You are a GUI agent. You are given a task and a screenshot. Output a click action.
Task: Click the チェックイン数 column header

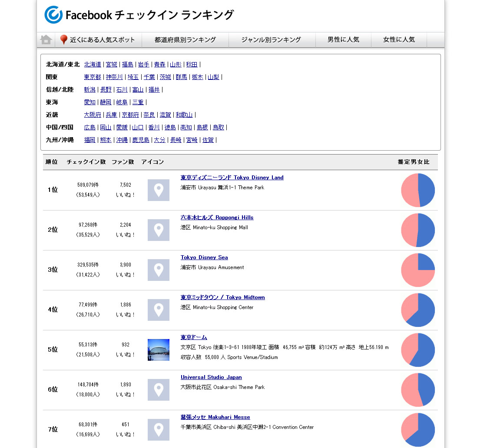point(86,162)
